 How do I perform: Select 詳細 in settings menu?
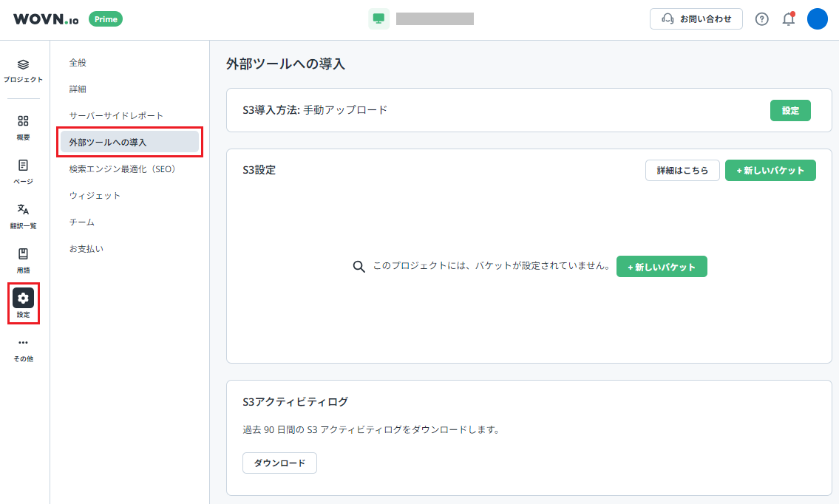tap(78, 89)
